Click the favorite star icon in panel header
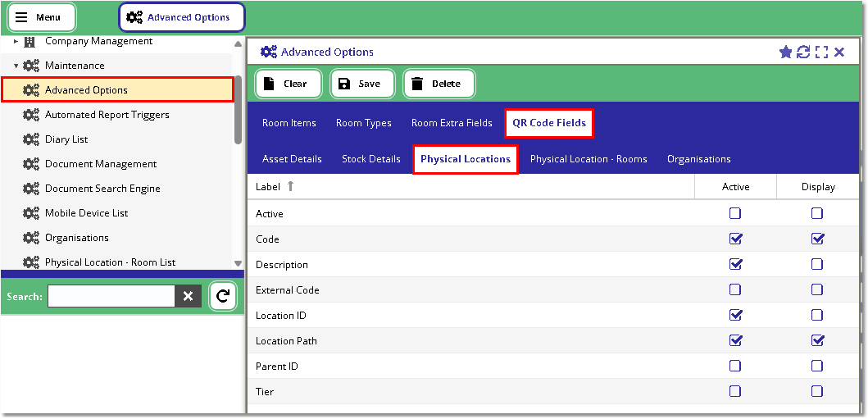The height and width of the screenshot is (419, 868). (x=785, y=52)
